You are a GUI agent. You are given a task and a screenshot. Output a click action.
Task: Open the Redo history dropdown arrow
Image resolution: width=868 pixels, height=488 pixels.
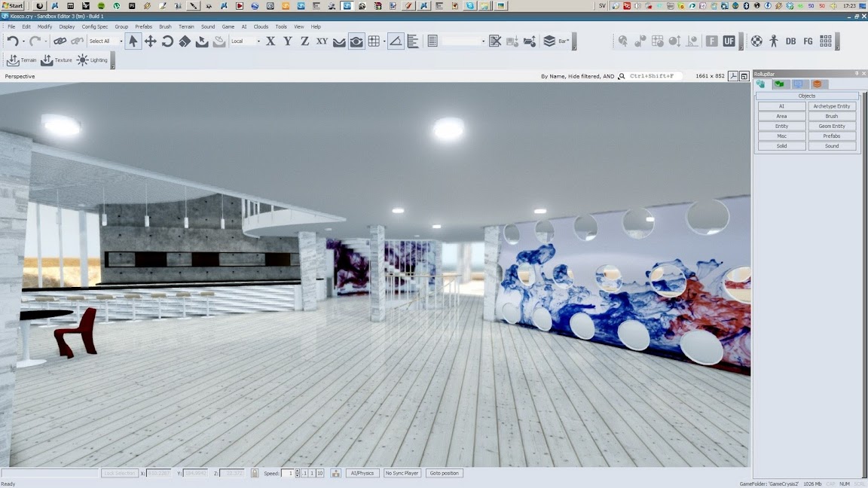tap(45, 41)
